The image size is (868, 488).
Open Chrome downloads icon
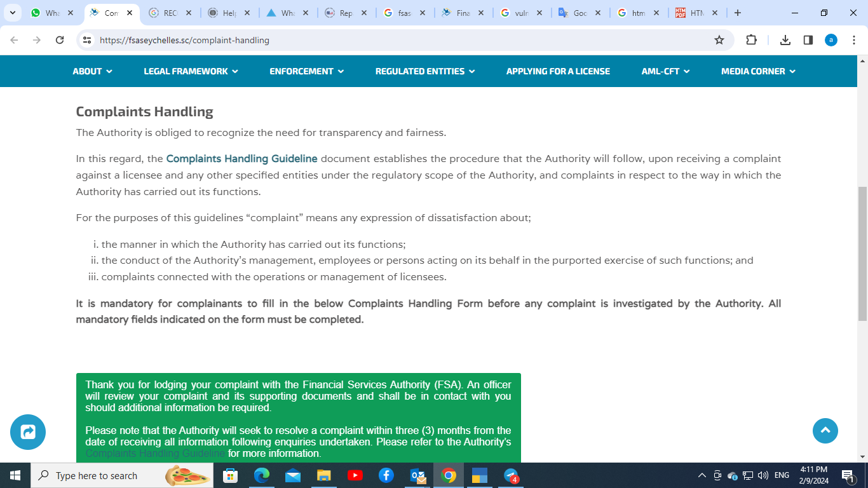(785, 40)
